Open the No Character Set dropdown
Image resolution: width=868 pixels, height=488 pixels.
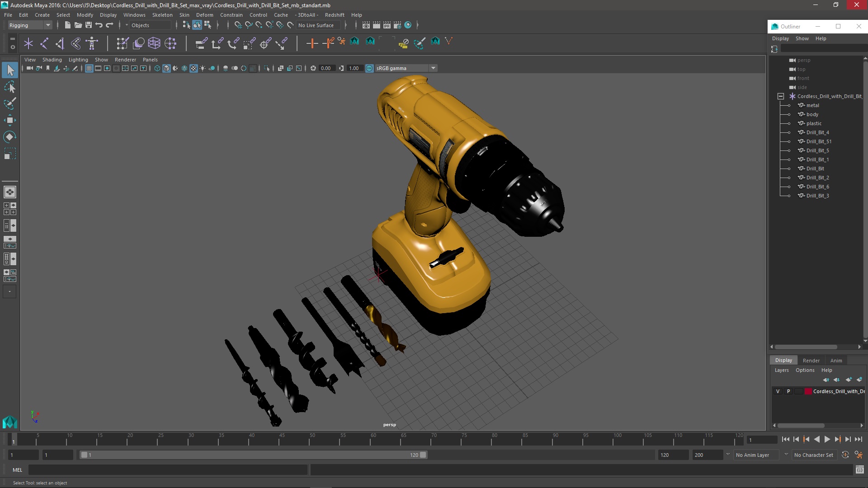pos(816,455)
